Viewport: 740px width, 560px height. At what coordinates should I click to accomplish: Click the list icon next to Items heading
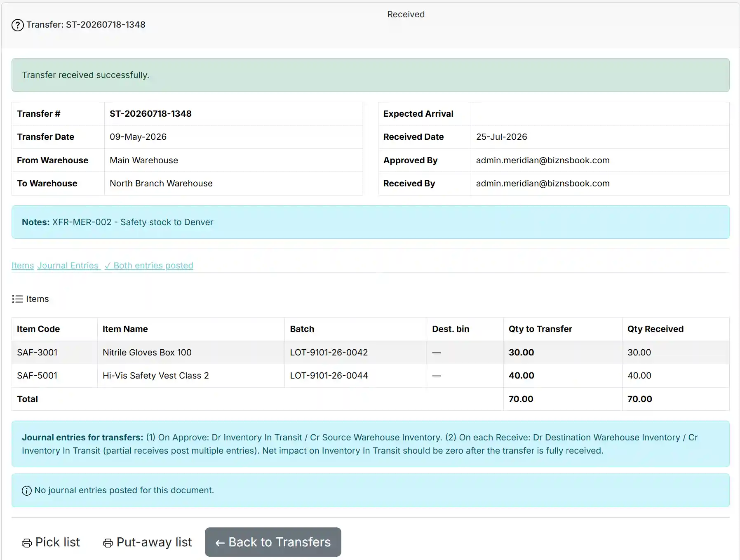click(x=18, y=299)
